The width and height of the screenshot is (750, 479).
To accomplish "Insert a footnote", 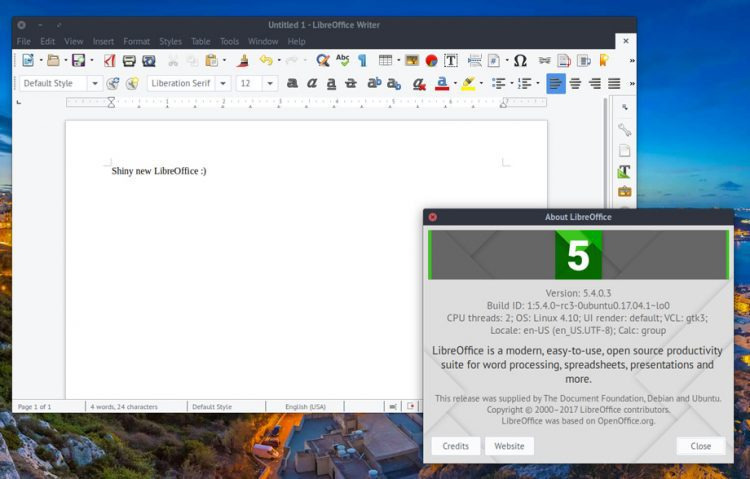I will [x=564, y=60].
